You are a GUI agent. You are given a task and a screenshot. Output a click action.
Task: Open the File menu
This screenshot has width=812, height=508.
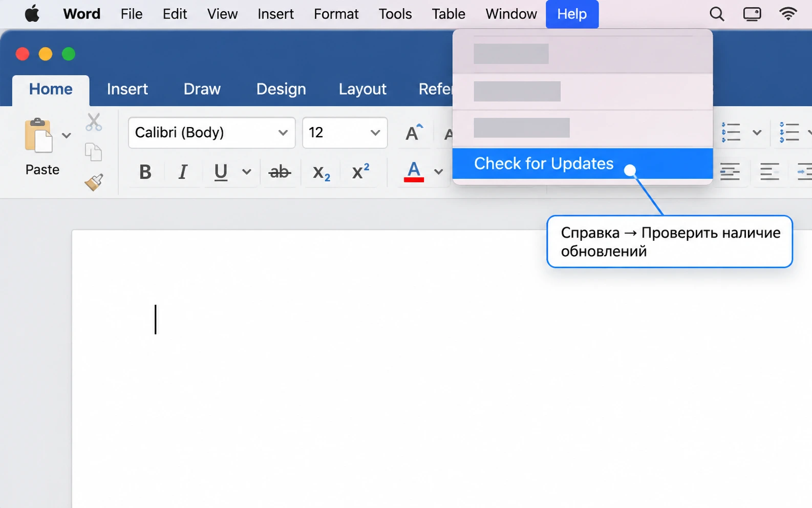132,14
